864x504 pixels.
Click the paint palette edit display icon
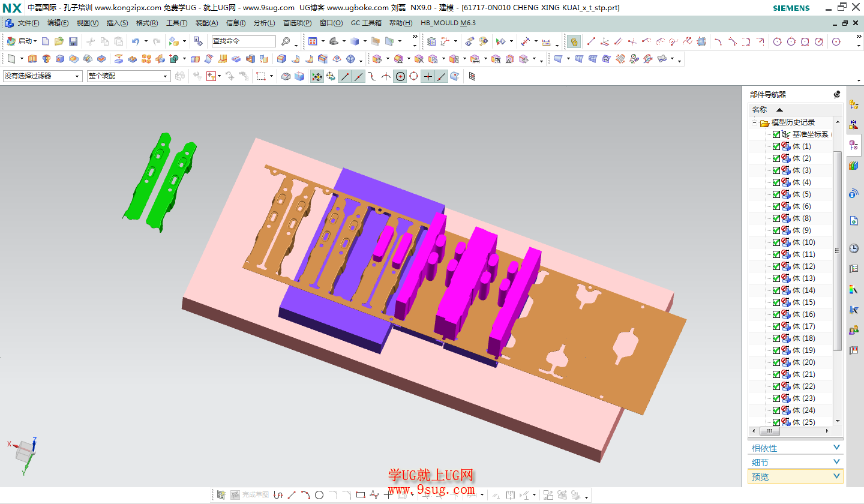coord(483,41)
